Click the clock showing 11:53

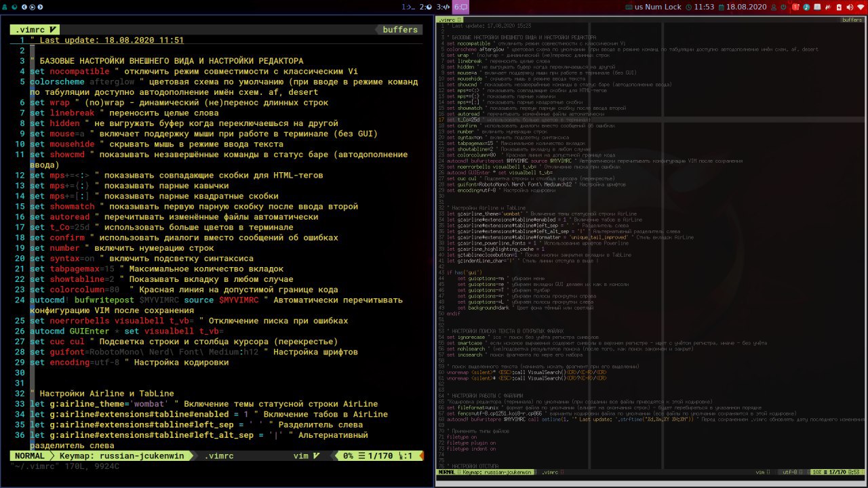click(x=704, y=7)
